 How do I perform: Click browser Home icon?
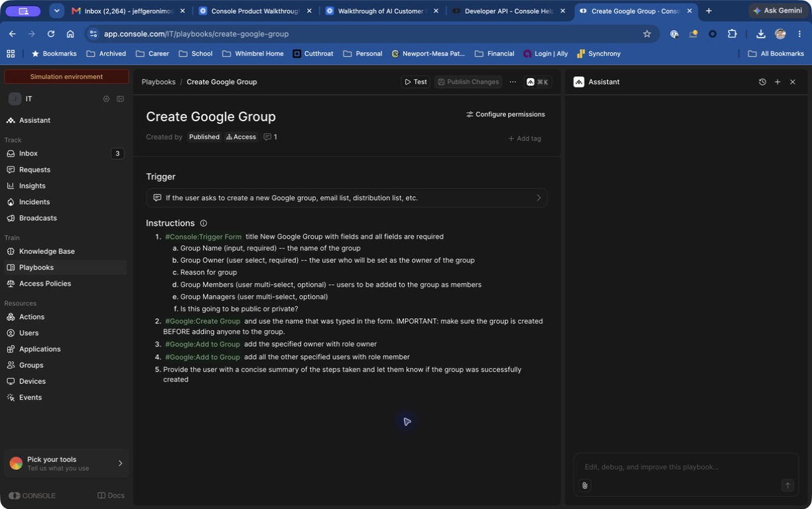pyautogui.click(x=70, y=34)
